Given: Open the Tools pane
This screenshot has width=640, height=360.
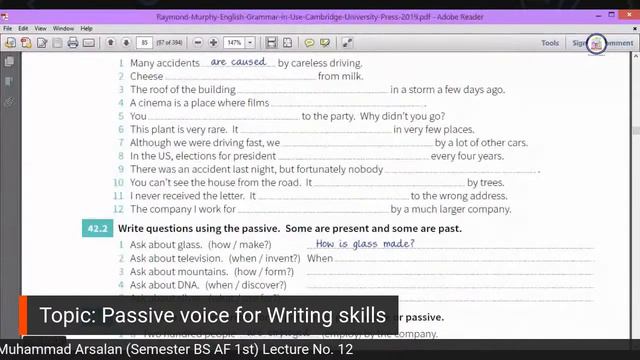Looking at the screenshot, I should coord(550,43).
